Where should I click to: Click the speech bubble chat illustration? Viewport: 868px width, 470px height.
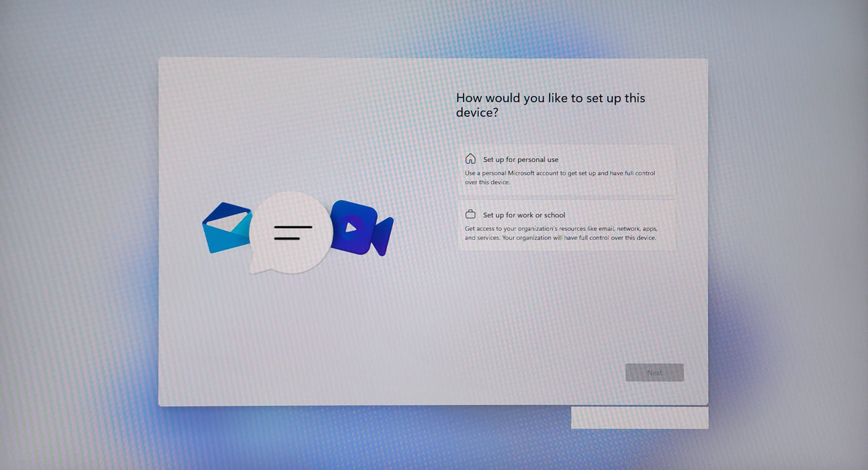click(x=290, y=232)
